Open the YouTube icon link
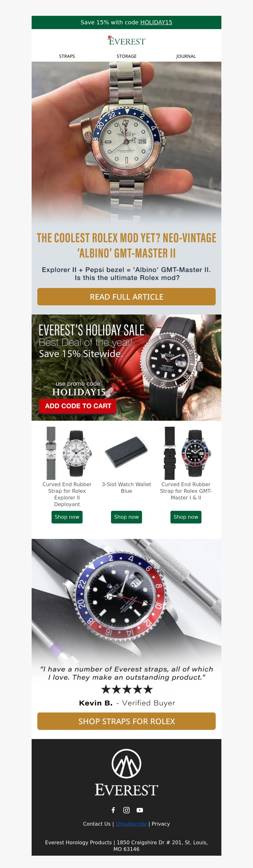Screen dimensions: 253x868 point(140,810)
